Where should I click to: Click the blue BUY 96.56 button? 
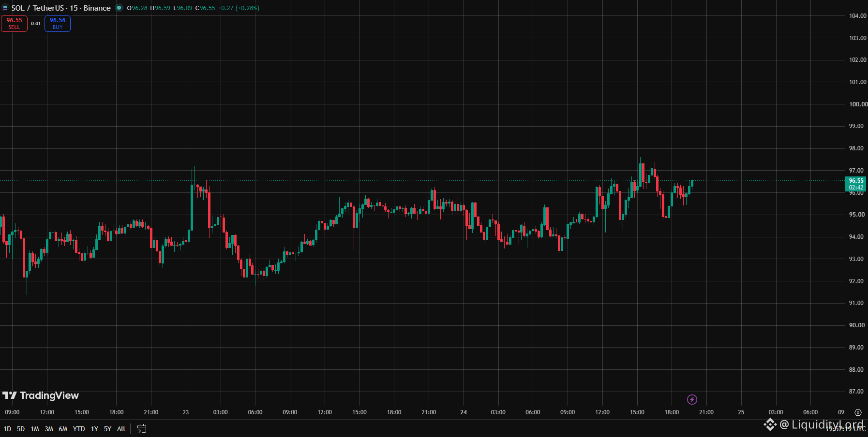click(x=58, y=23)
